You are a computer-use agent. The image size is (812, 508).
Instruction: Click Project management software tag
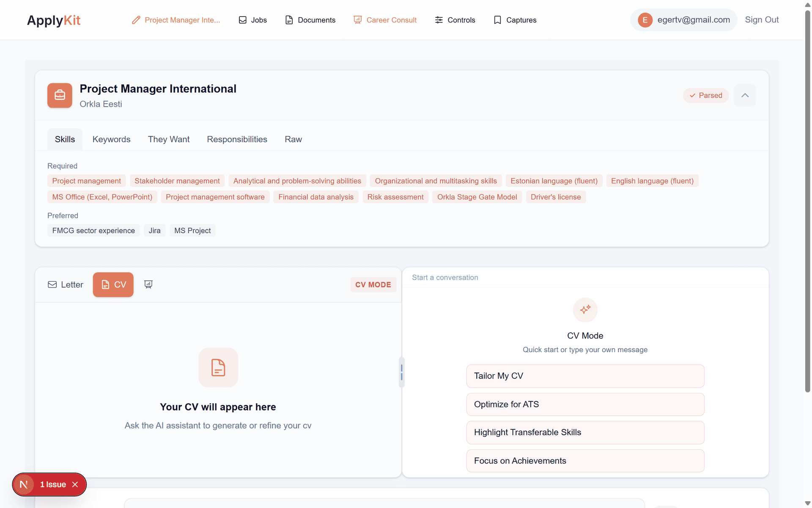(x=215, y=197)
